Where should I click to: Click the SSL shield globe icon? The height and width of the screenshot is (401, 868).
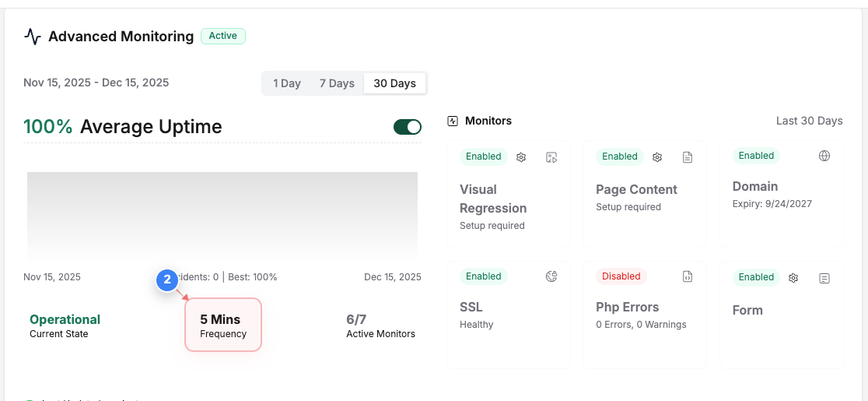pyautogui.click(x=551, y=276)
